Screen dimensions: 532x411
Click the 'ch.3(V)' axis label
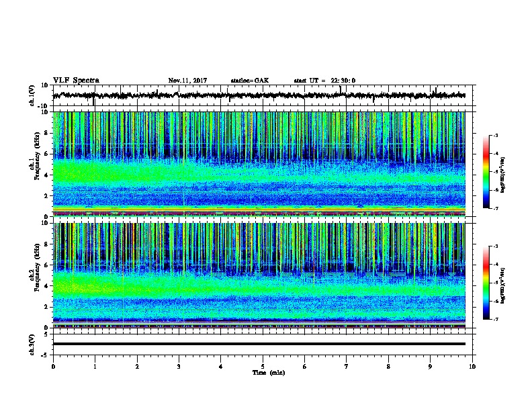pos(32,345)
